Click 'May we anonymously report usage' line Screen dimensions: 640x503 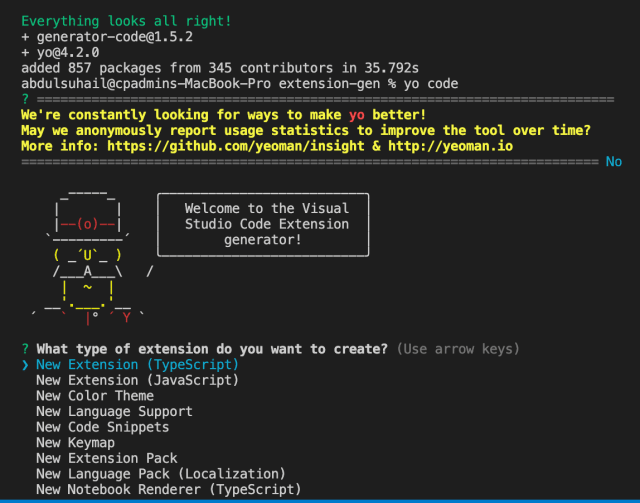pyautogui.click(x=306, y=130)
